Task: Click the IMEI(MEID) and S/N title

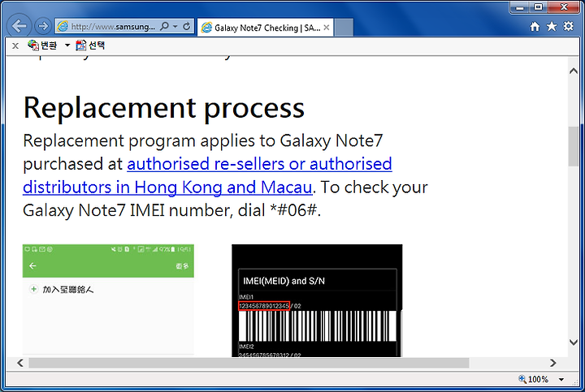Action: pos(284,281)
